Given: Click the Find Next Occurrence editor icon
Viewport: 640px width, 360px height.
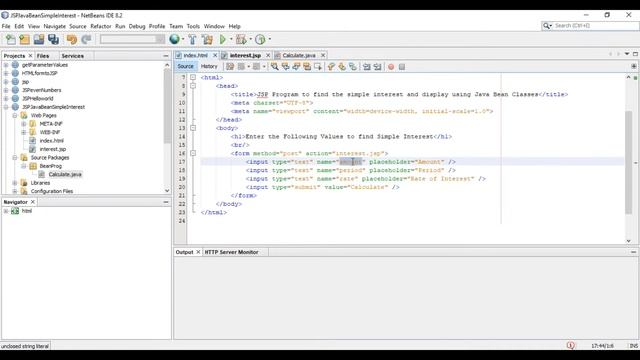Looking at the screenshot, I should pyautogui.click(x=296, y=67).
